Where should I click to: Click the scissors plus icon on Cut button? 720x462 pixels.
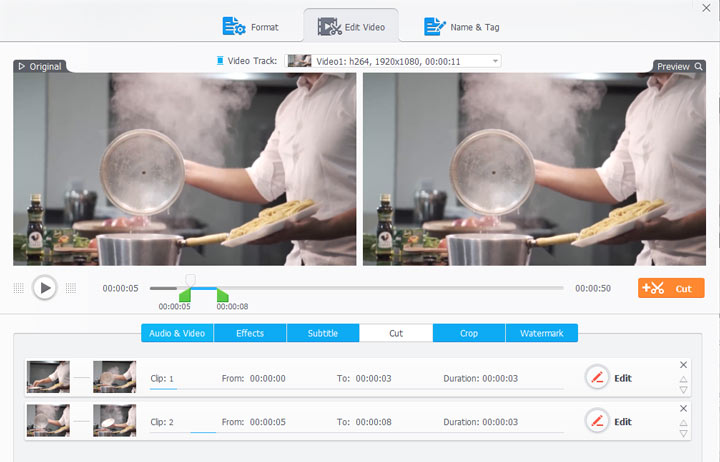(x=653, y=288)
